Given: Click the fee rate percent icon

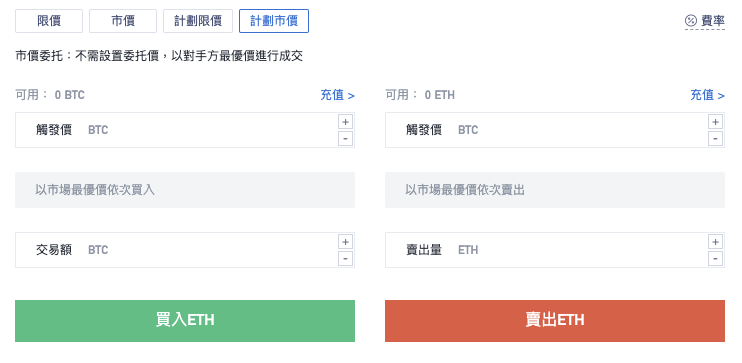Looking at the screenshot, I should tap(691, 21).
